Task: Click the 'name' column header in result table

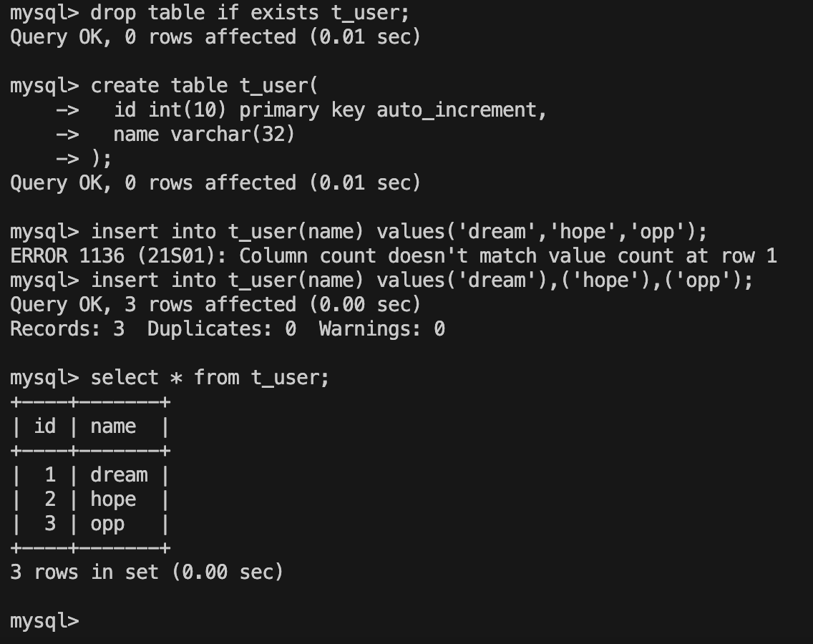Action: pos(113,426)
